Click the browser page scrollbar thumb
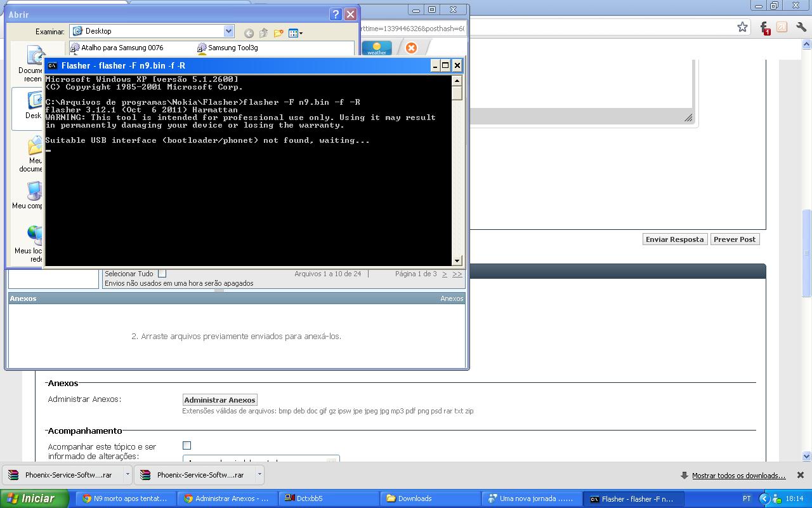 (807, 253)
